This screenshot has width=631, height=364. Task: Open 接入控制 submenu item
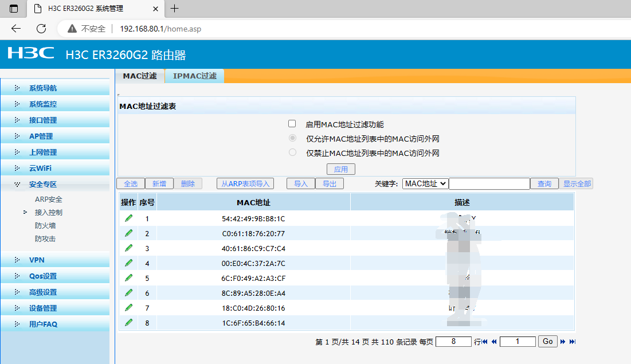(x=48, y=212)
